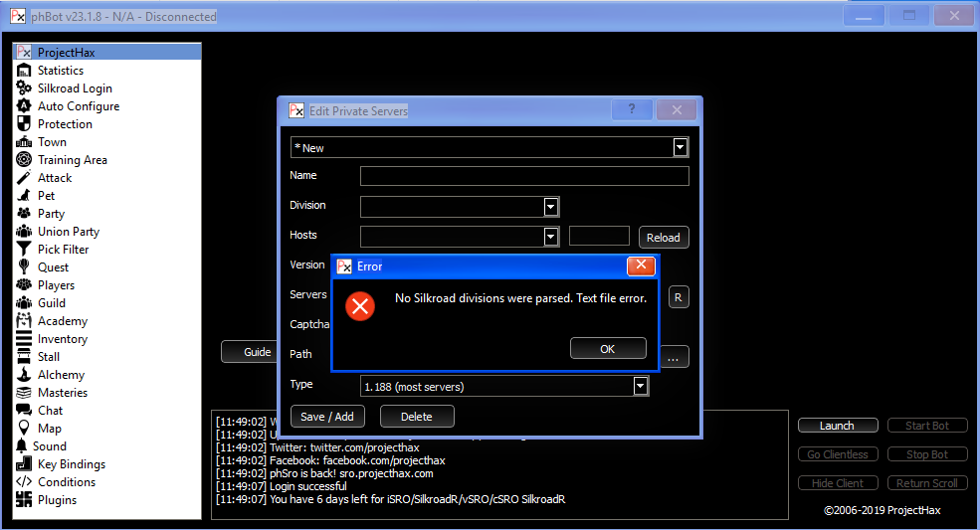Screen dimensions: 980x530
Task: Click the Sound bell icon
Action: point(22,446)
